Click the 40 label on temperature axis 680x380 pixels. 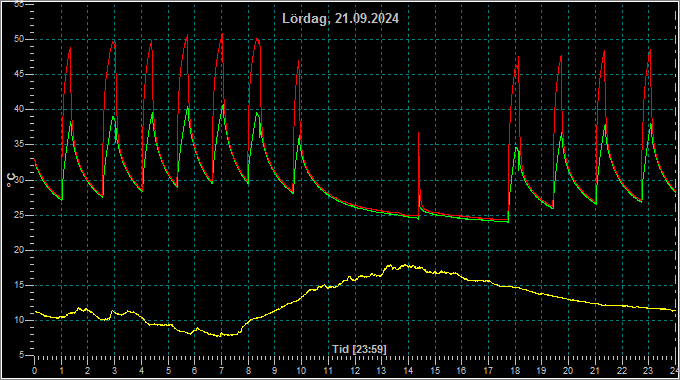[x=18, y=109]
